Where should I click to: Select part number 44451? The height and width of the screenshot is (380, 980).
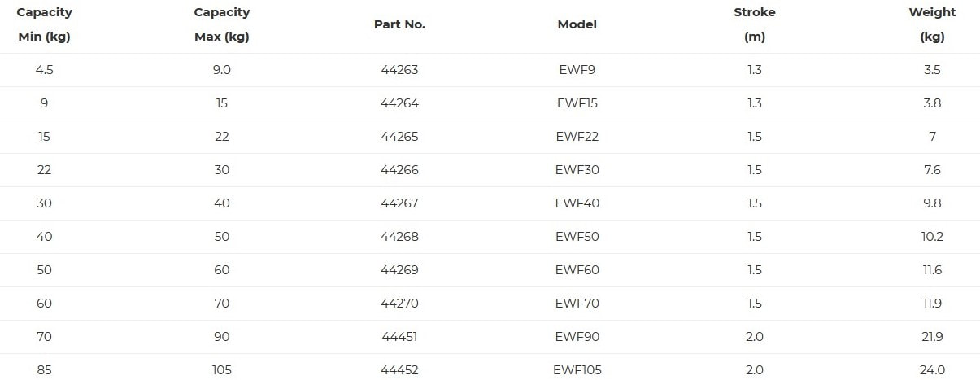399,337
